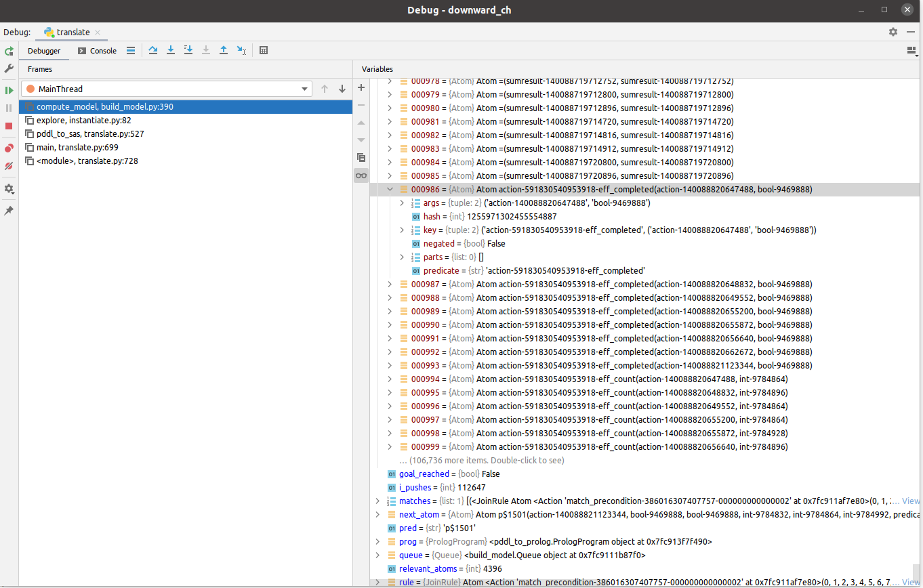Select frame <module>, translate.py:728

[186, 161]
